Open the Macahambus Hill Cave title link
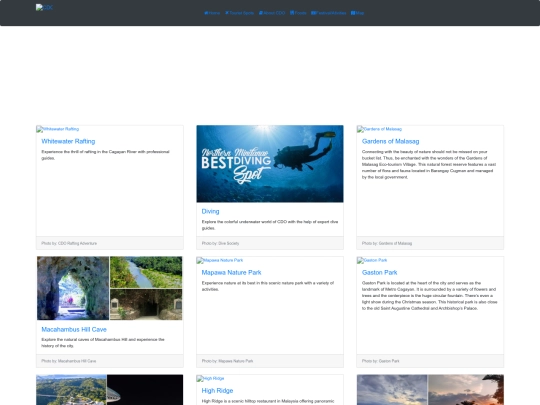 (74, 329)
